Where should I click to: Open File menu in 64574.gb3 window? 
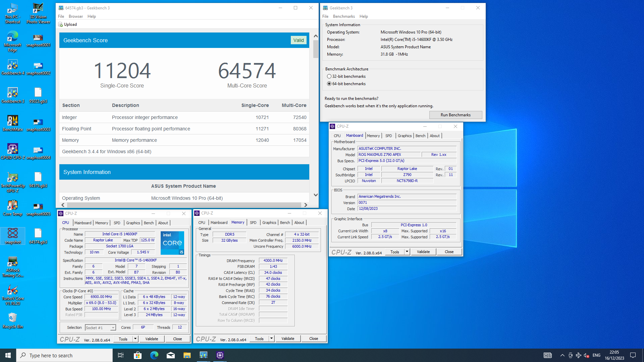61,16
